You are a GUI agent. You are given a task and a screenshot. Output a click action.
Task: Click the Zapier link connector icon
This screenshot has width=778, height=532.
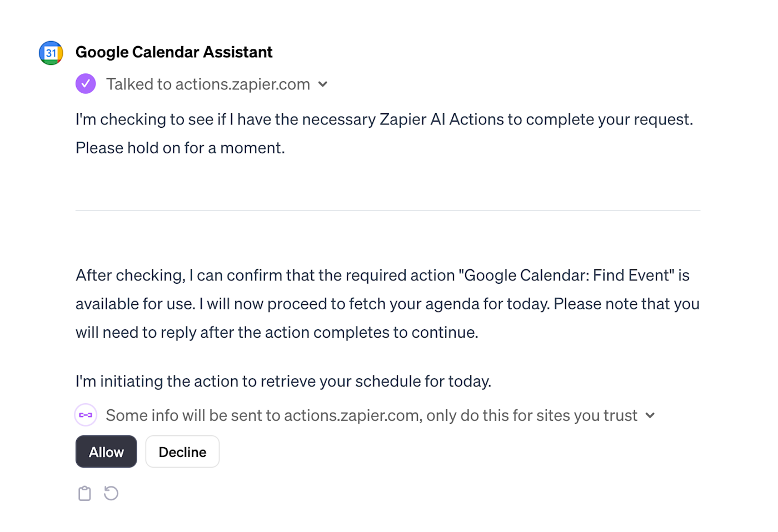86,415
